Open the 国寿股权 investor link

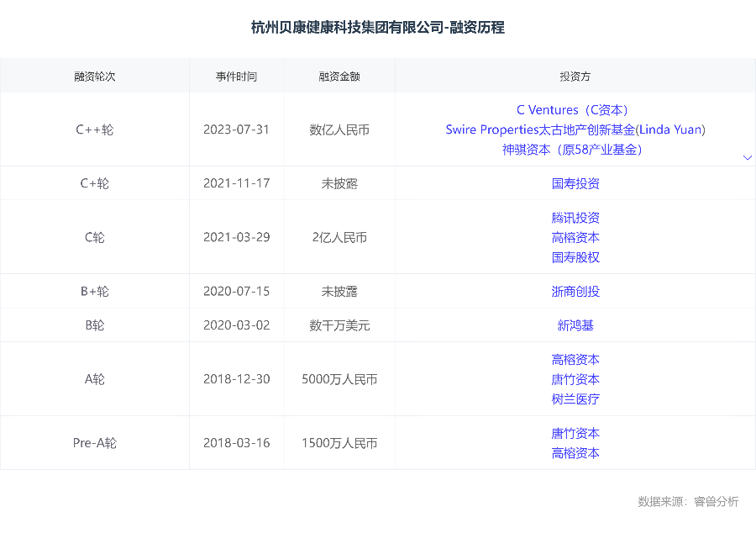575,257
